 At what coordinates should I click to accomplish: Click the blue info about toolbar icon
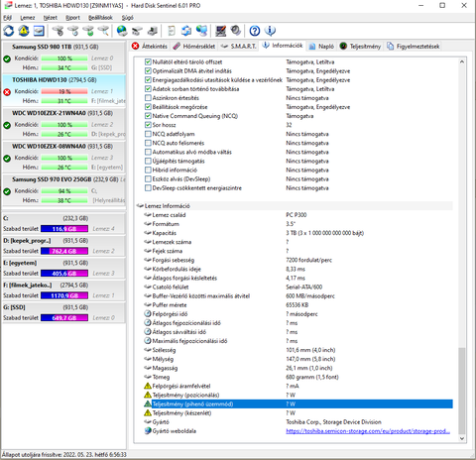pos(270,31)
